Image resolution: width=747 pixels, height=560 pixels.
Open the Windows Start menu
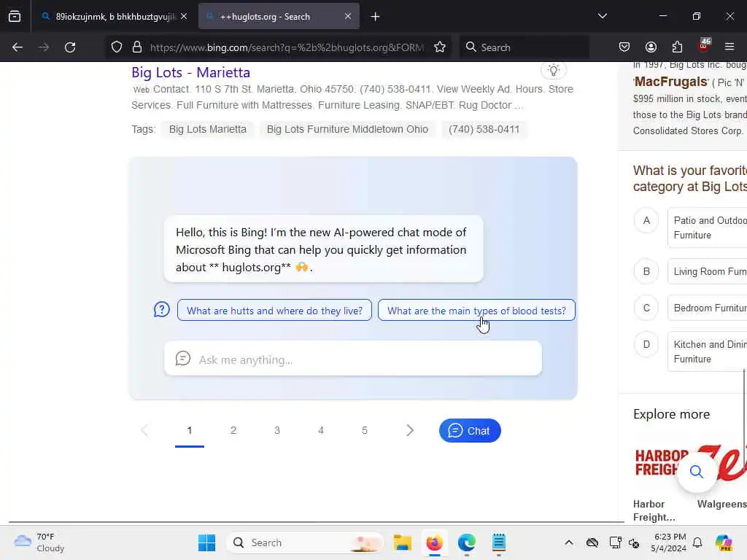tap(206, 542)
